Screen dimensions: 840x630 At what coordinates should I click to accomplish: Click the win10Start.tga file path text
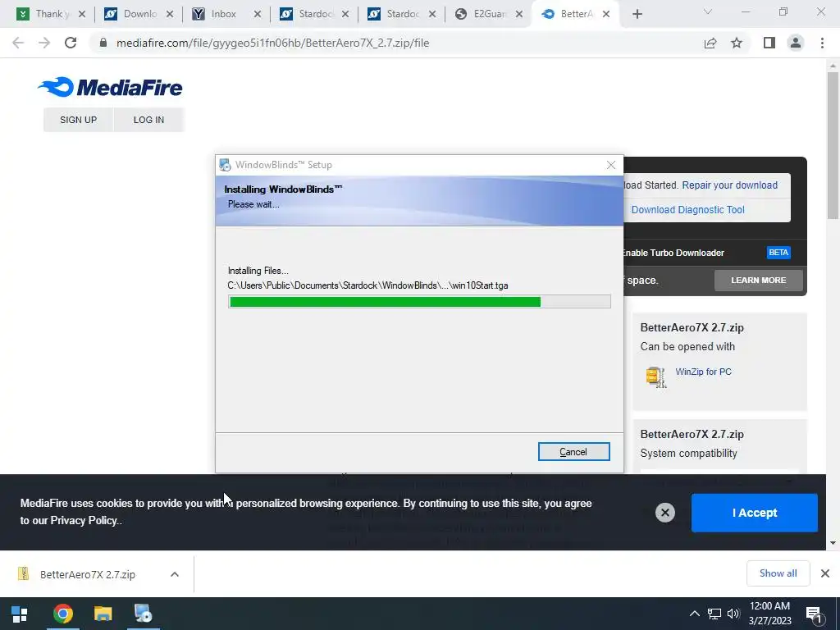coord(368,285)
